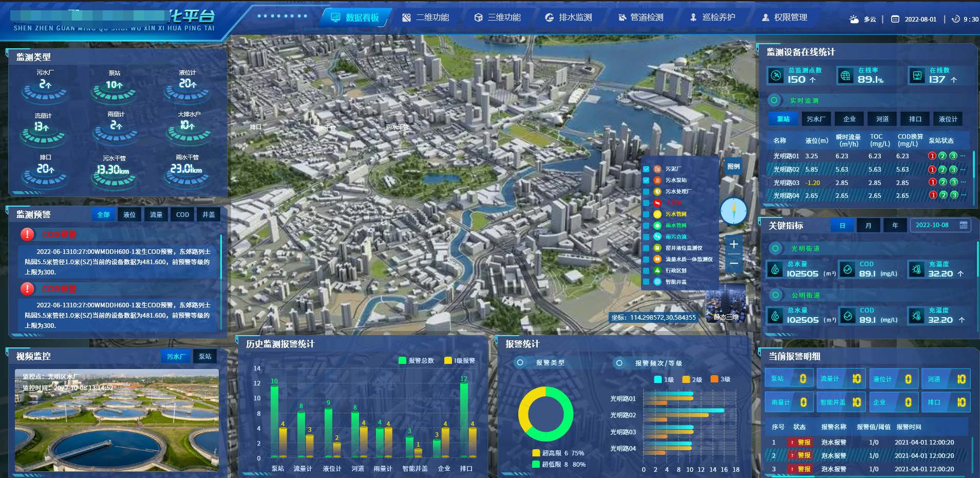Uncheck the 污泥厂 layer checkbox
The width and height of the screenshot is (980, 478).
[x=646, y=169]
